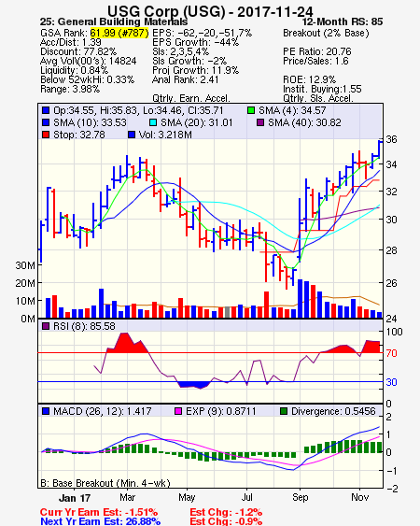Click the "Anal Rank: 2.41" text
Viewport: 420px width, 526px height.
[x=186, y=79]
